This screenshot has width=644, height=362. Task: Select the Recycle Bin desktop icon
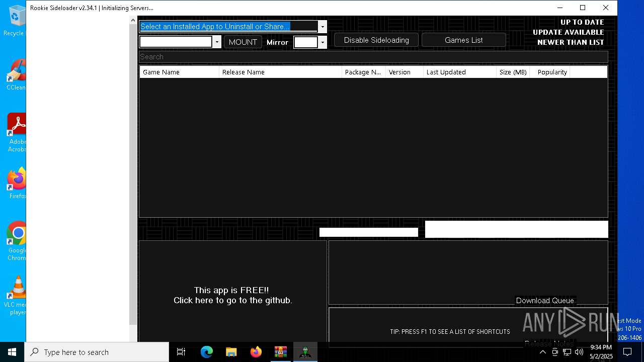pos(16,21)
